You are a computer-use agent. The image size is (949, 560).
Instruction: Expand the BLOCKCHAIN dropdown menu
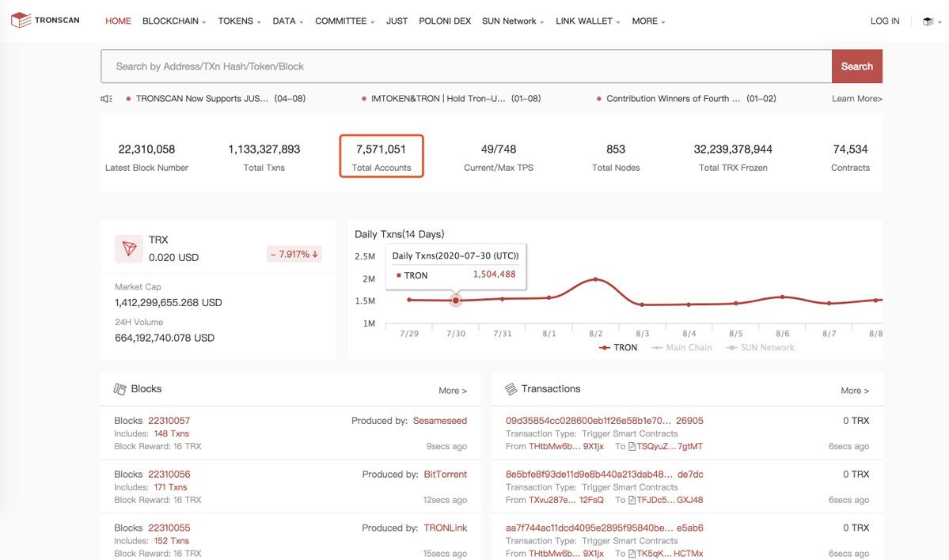[174, 21]
